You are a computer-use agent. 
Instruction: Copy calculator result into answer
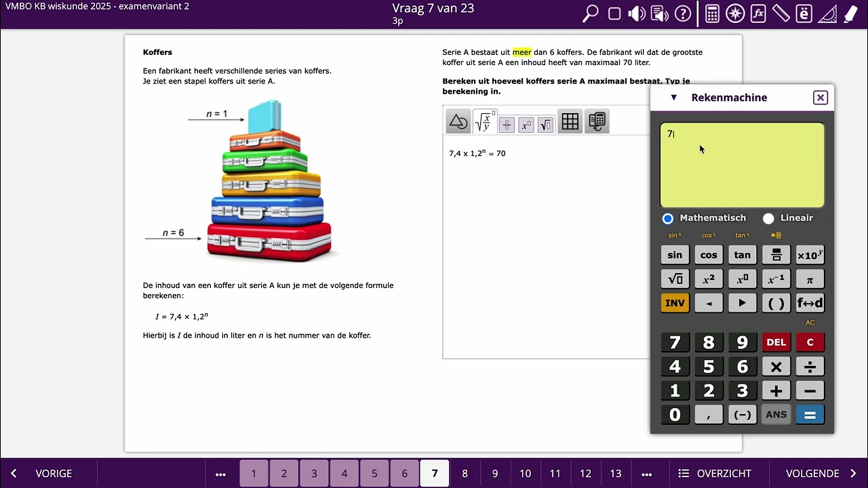pos(597,121)
